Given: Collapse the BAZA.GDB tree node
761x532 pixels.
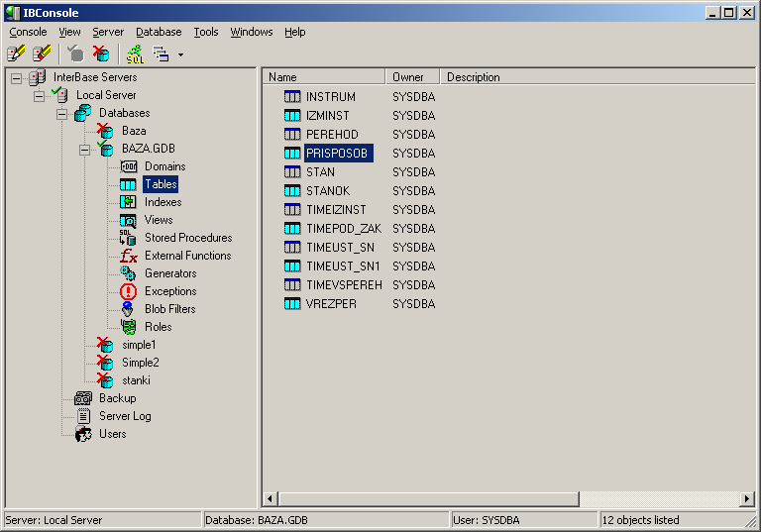Looking at the screenshot, I should pyautogui.click(x=84, y=150).
